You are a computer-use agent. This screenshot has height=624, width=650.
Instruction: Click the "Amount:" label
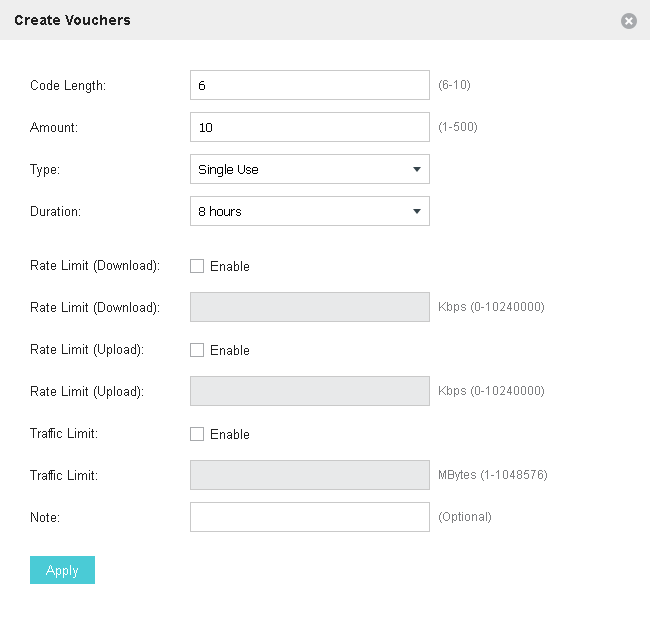54,128
